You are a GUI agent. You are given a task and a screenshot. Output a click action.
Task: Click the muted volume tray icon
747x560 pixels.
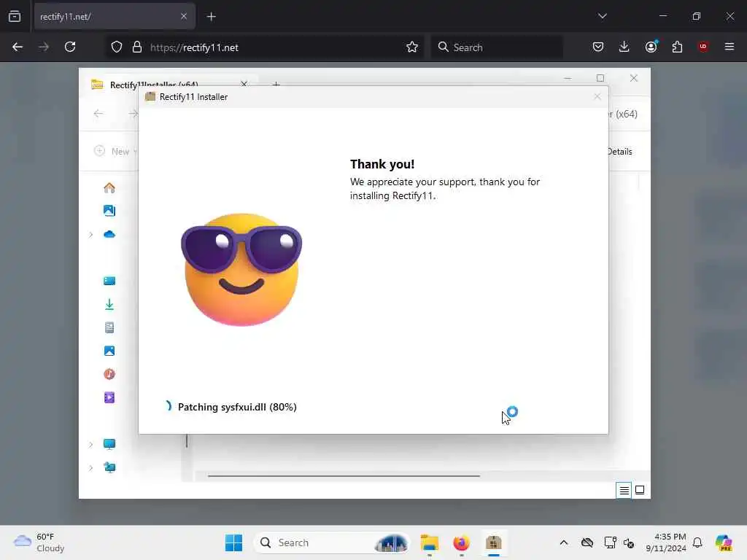(x=628, y=542)
